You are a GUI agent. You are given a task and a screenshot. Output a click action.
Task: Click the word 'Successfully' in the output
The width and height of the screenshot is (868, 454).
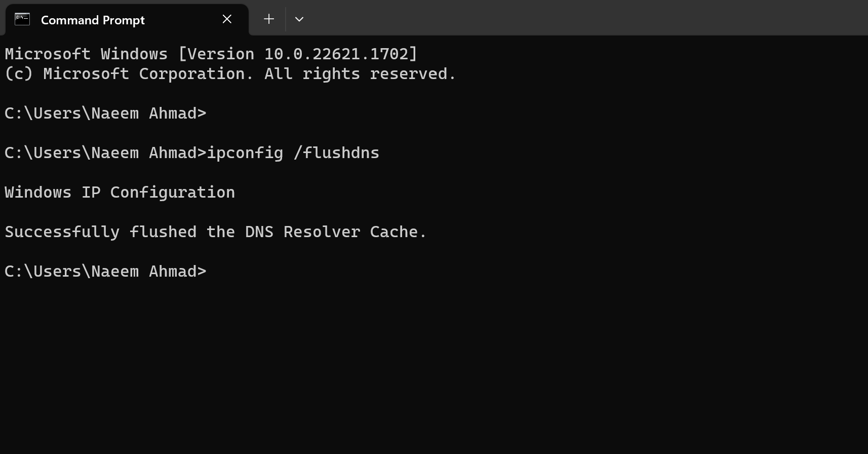pos(62,232)
